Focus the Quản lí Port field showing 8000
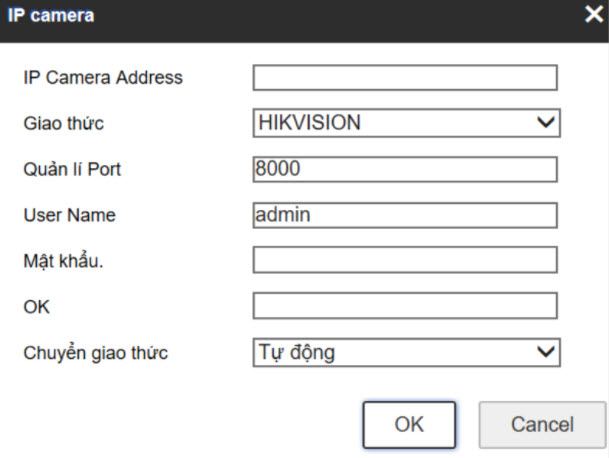Screen dimensions: 609x458 pyautogui.click(x=404, y=169)
